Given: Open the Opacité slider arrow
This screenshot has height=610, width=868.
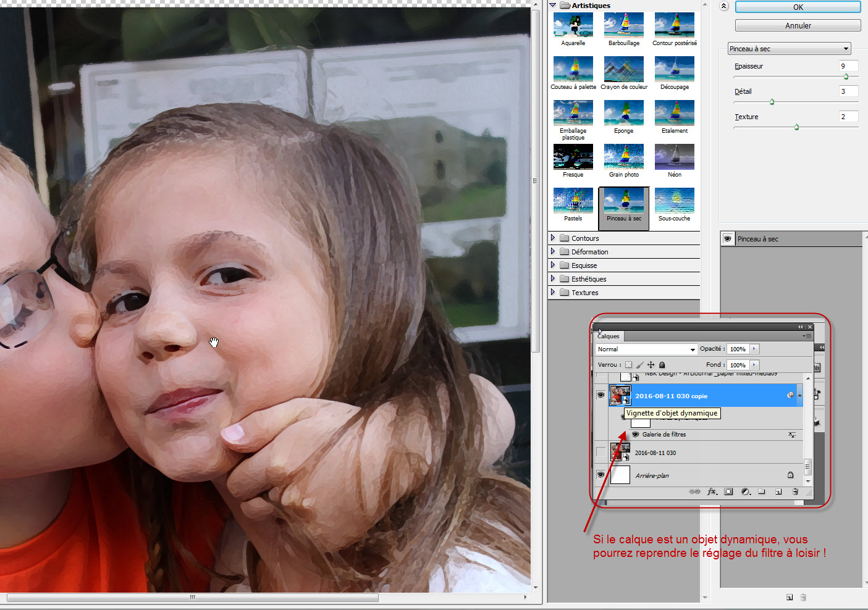Looking at the screenshot, I should click(x=754, y=349).
